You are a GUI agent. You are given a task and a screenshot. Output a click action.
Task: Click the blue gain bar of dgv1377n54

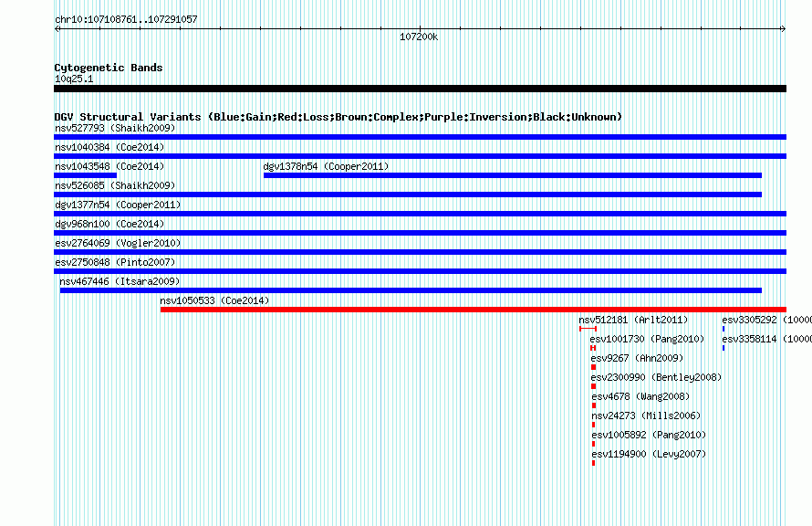click(x=420, y=214)
